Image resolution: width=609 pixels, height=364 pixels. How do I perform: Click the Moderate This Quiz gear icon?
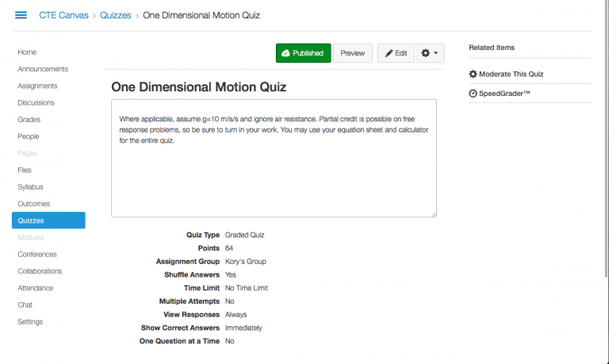[473, 75]
